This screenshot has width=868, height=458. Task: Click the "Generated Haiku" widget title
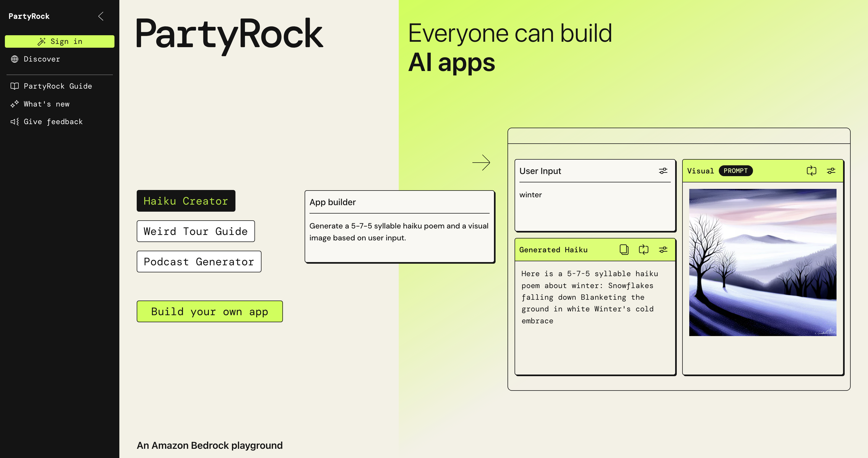553,250
